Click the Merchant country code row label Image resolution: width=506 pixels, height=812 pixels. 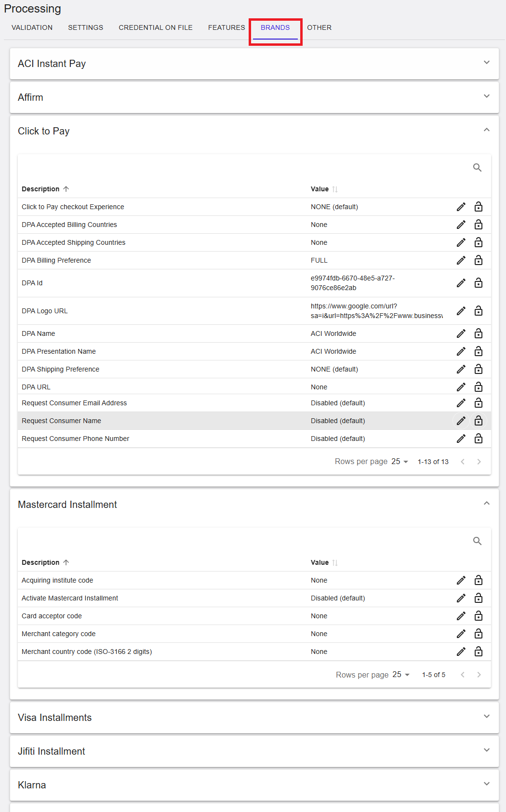(87, 652)
